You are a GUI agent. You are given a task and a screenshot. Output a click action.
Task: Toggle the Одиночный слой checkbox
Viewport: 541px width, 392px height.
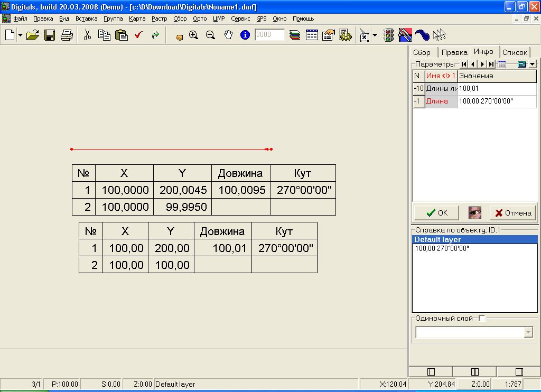click(x=482, y=318)
